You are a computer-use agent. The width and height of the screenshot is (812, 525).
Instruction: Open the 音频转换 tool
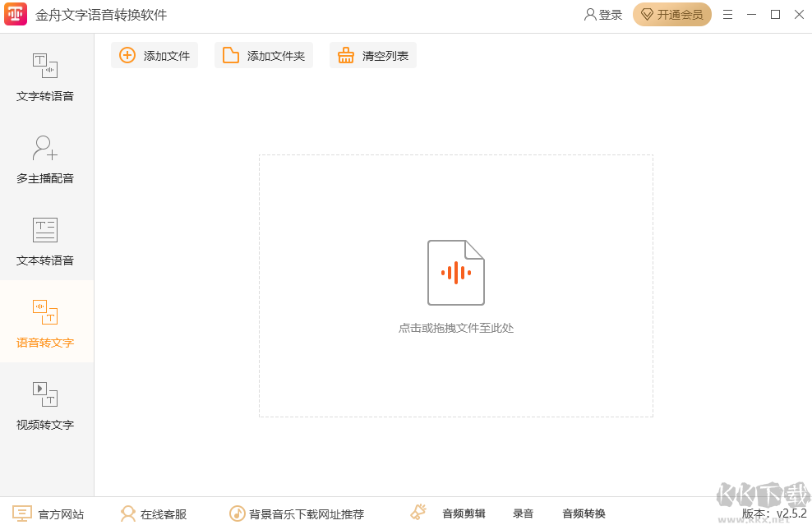tap(582, 513)
